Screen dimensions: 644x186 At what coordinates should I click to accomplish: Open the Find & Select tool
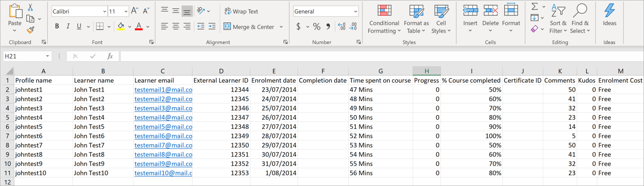(580, 19)
